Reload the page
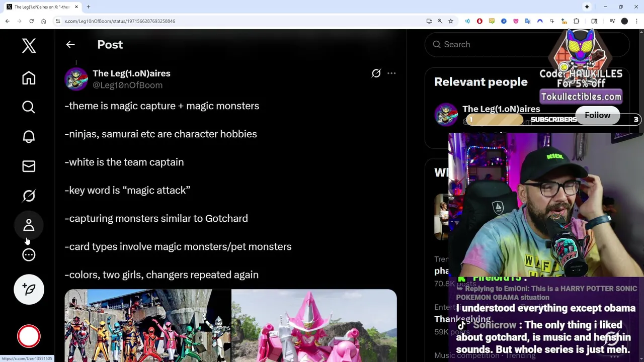 (x=31, y=21)
